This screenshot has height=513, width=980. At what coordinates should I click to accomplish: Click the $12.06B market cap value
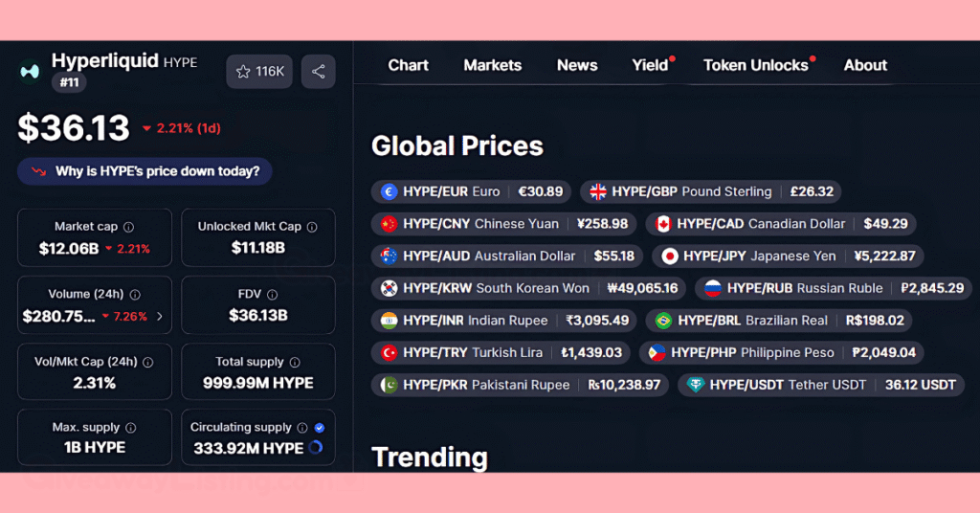click(69, 249)
